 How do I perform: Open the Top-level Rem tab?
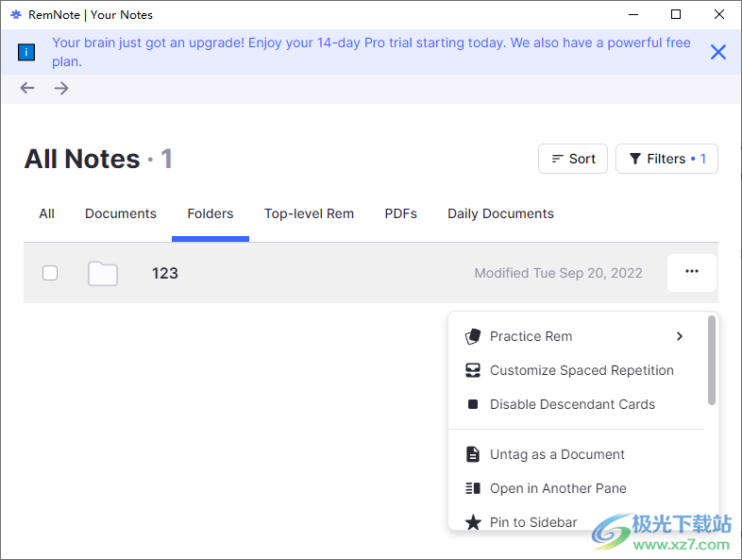point(309,213)
